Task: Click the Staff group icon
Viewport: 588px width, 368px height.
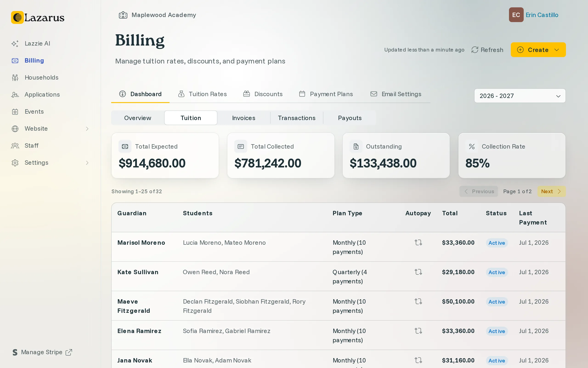Action: (15, 146)
